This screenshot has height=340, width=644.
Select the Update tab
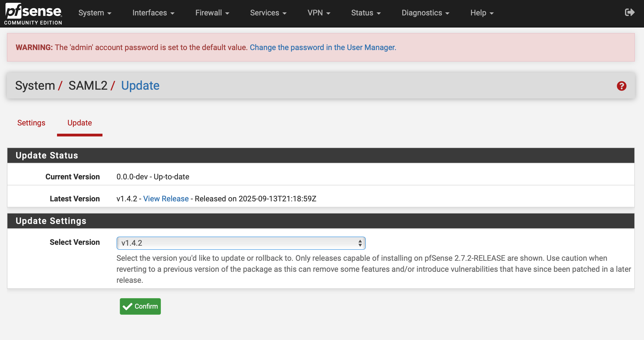point(80,123)
